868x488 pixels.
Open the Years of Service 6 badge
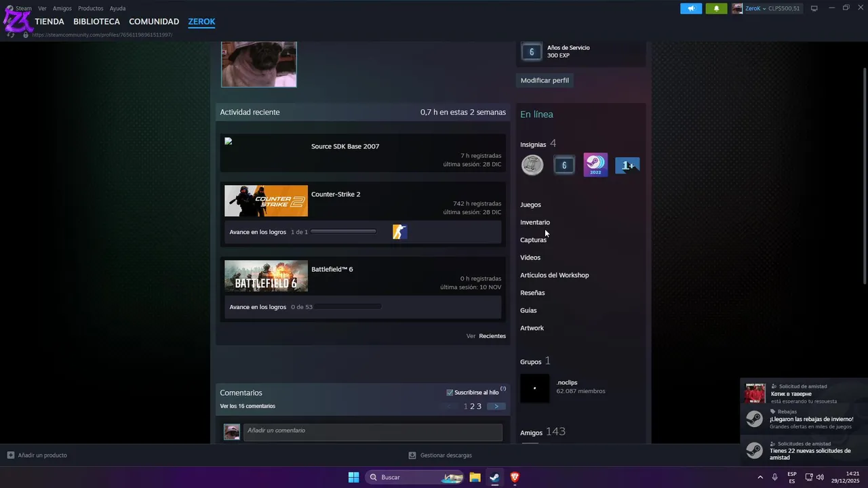[x=564, y=165]
